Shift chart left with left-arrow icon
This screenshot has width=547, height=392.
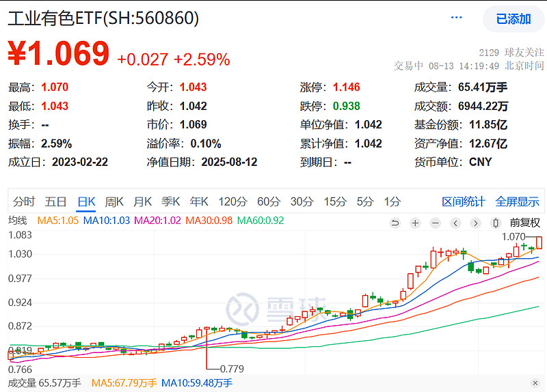pos(456,223)
